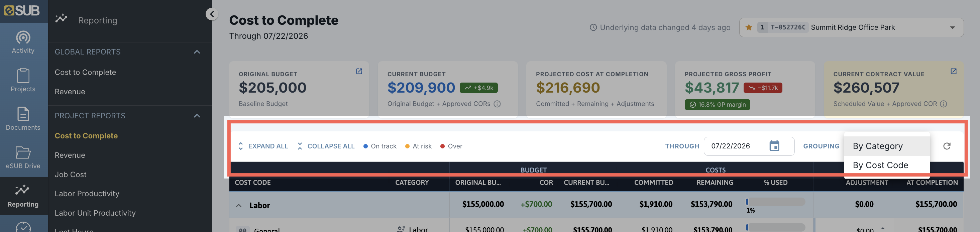Open the Activity section icon

[x=23, y=37]
